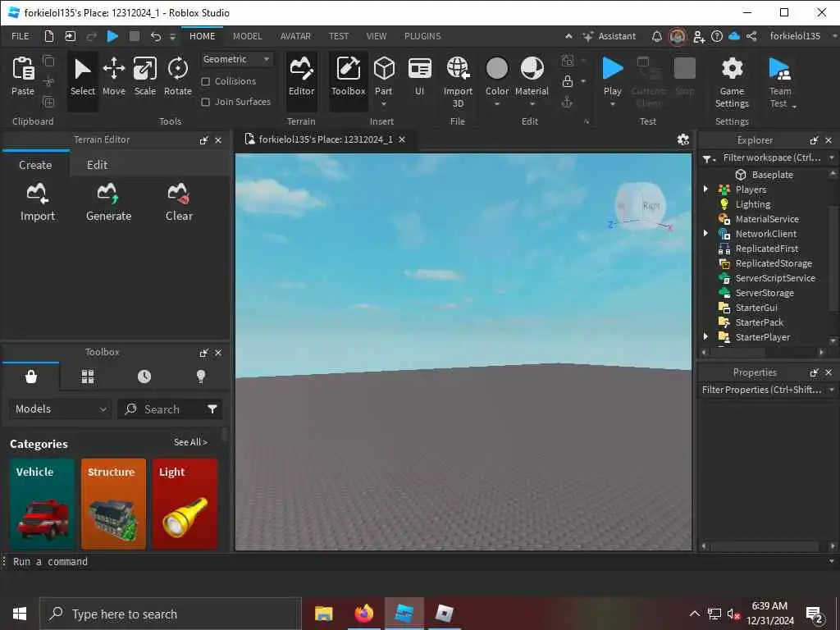Click Import in Terrain Editor
Image resolution: width=840 pixels, height=630 pixels.
(38, 203)
